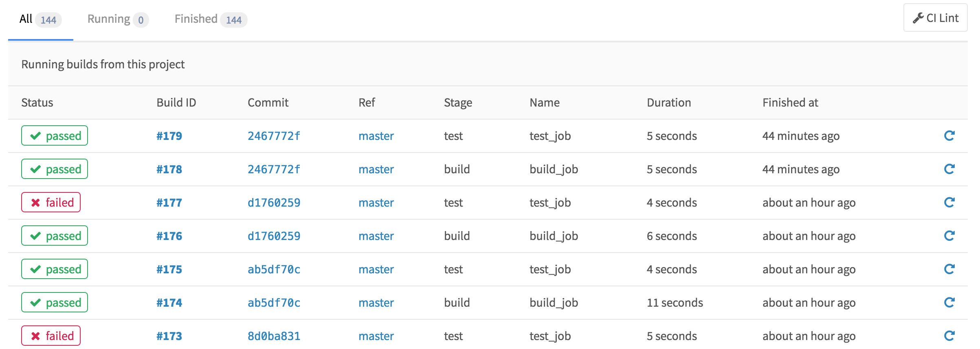Screen dimensions: 980x349
Task: Click the retry icon for build #178
Action: point(949,169)
